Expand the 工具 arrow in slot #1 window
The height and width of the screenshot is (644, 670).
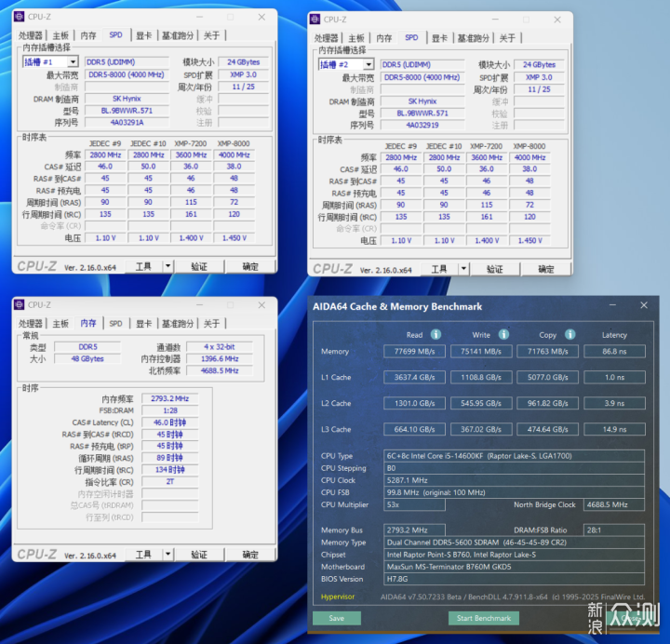point(167,266)
